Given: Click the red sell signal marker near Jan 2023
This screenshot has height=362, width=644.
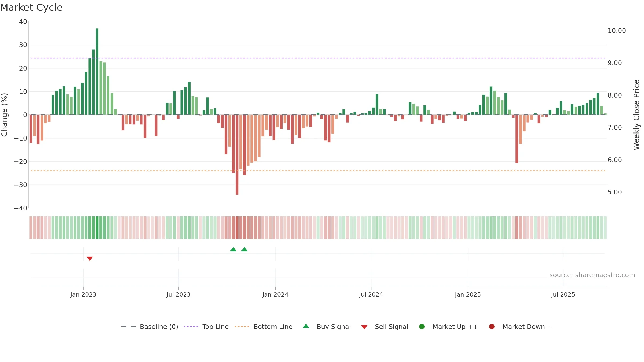Looking at the screenshot, I should [90, 258].
